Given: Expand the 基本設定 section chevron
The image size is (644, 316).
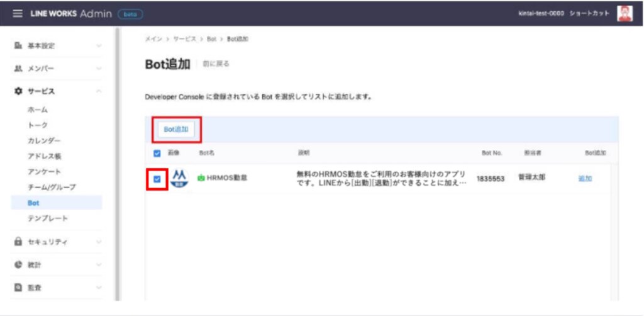Looking at the screenshot, I should pyautogui.click(x=99, y=46).
